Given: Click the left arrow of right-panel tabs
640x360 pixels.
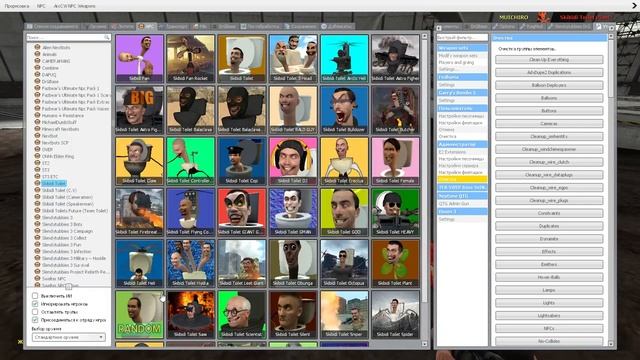Looking at the screenshot, I should click(x=439, y=28).
